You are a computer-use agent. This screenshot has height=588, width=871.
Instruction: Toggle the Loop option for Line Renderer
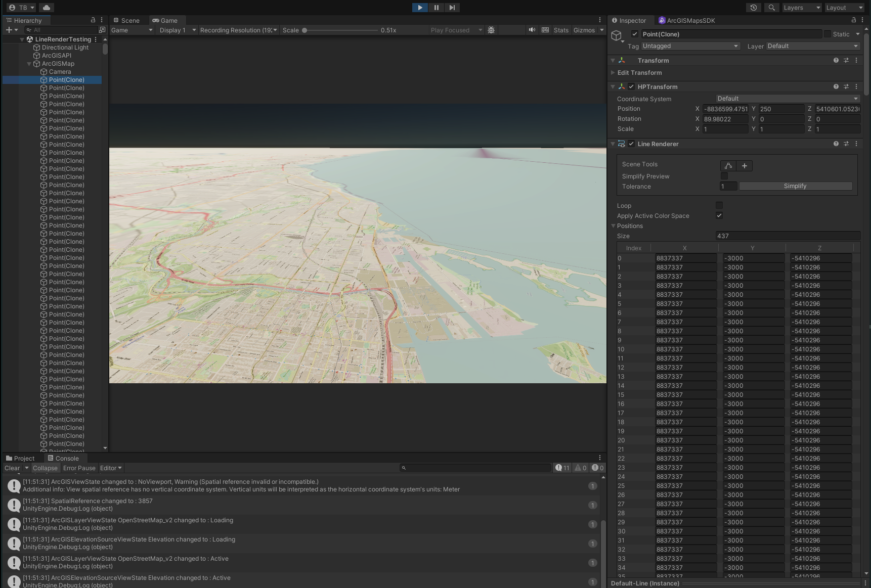pos(719,205)
